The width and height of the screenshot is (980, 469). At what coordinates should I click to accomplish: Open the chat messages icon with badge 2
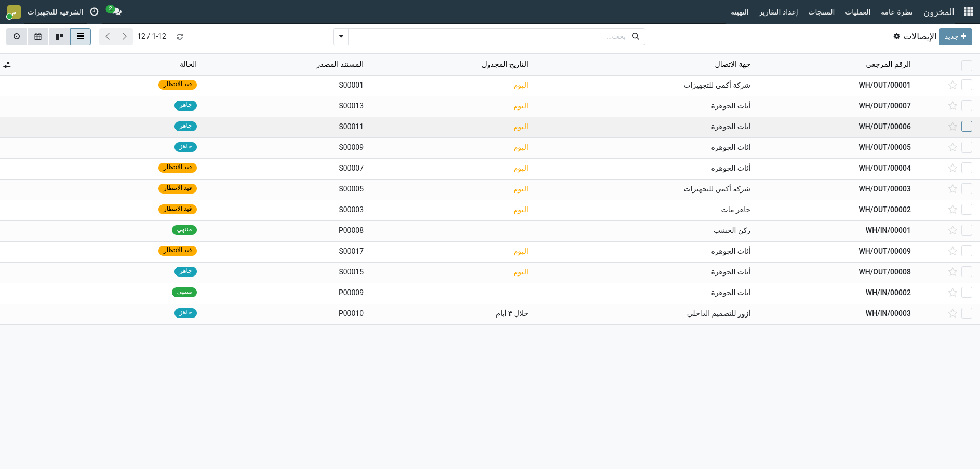click(x=115, y=11)
